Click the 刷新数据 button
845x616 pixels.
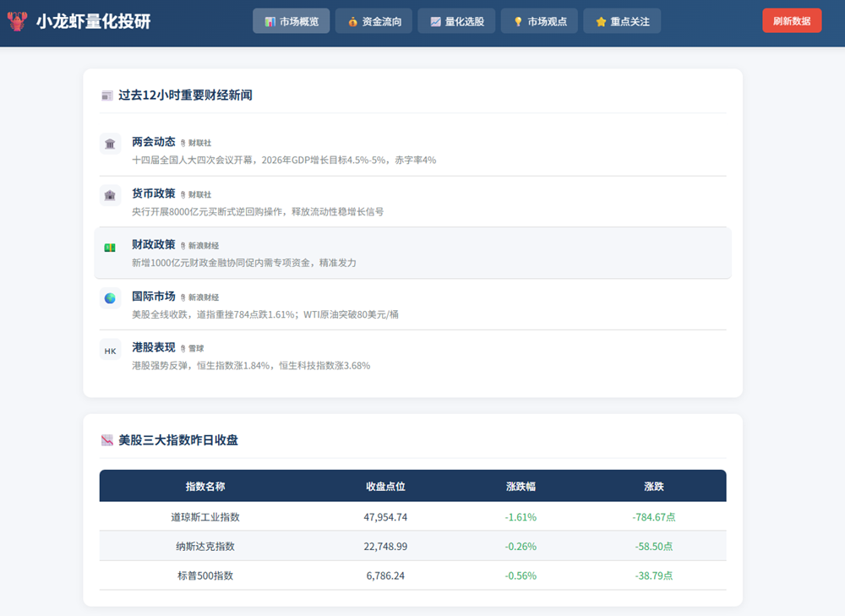coord(792,19)
